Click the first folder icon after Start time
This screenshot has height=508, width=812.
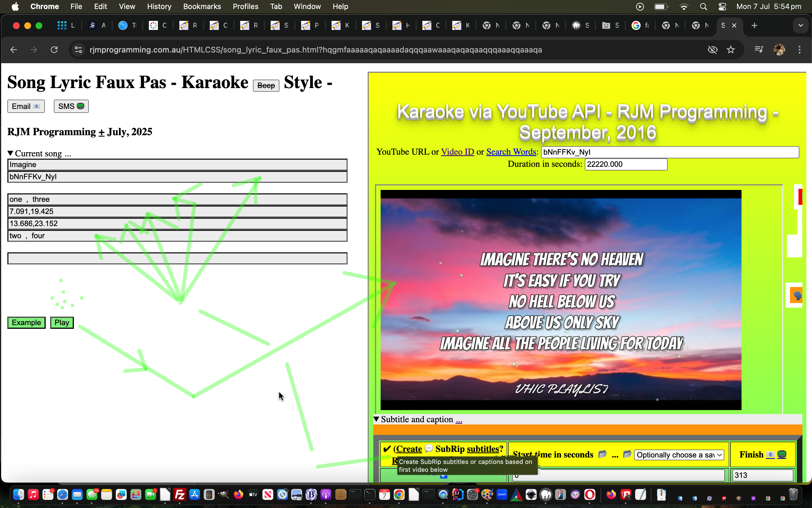(x=602, y=454)
